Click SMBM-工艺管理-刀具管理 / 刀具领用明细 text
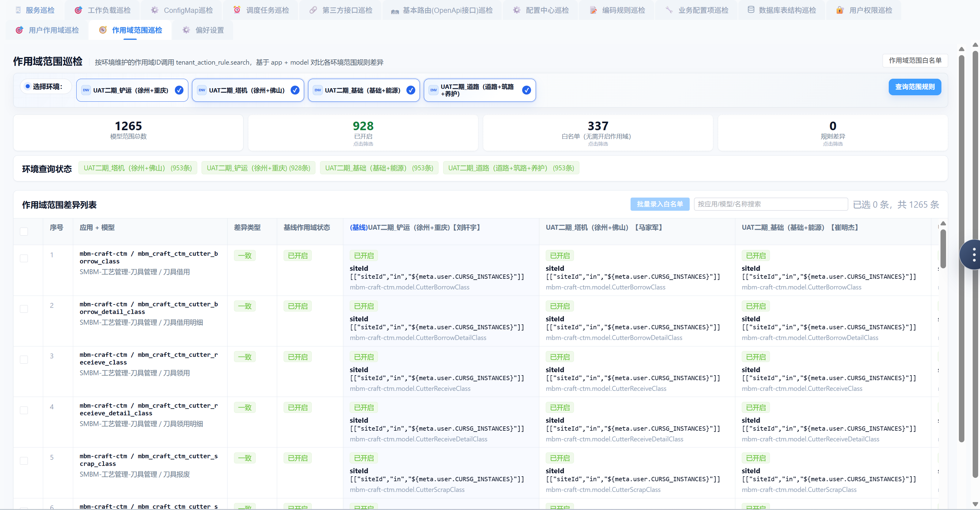Screen dimensions: 980x510 (x=141, y=424)
